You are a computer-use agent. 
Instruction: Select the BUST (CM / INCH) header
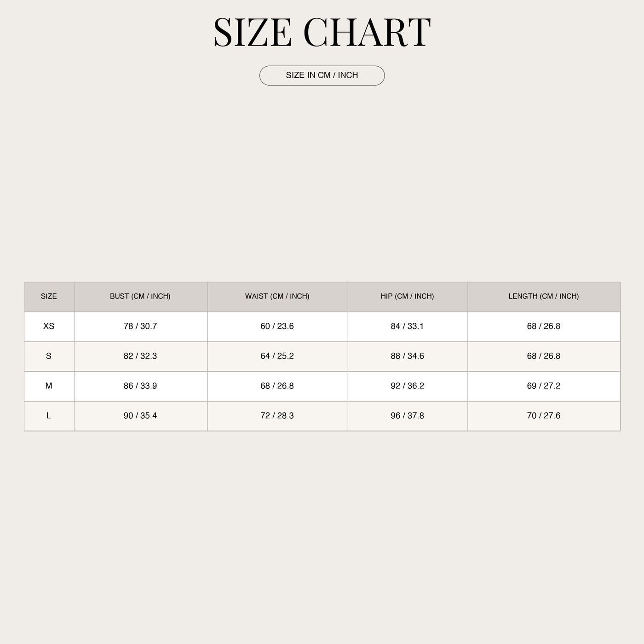(x=140, y=296)
